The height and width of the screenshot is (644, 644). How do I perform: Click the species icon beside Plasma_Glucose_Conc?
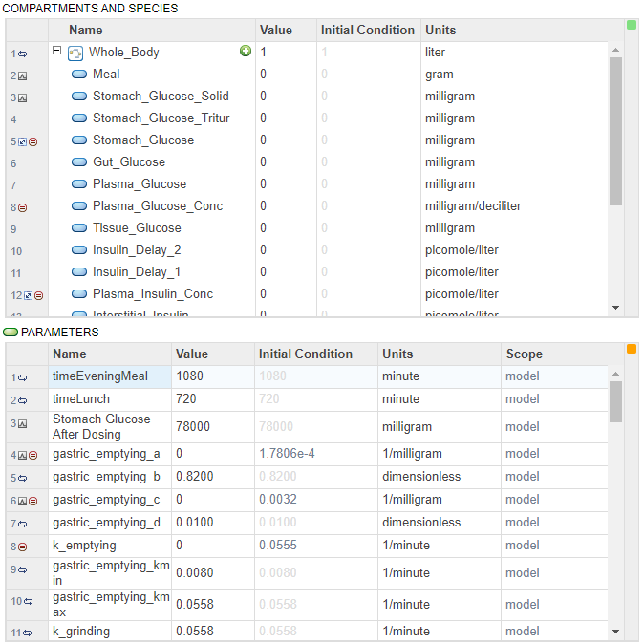click(79, 205)
